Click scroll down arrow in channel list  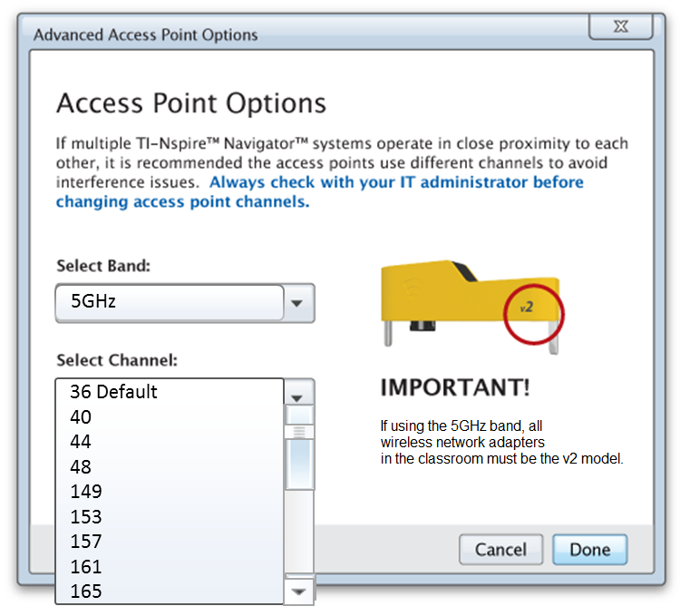299,592
